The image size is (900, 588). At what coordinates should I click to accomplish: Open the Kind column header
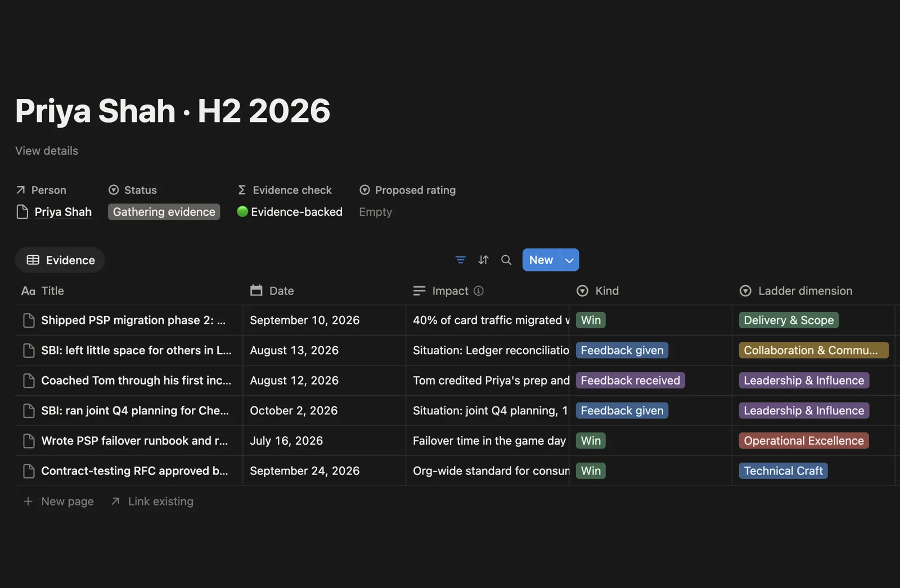tap(650, 291)
